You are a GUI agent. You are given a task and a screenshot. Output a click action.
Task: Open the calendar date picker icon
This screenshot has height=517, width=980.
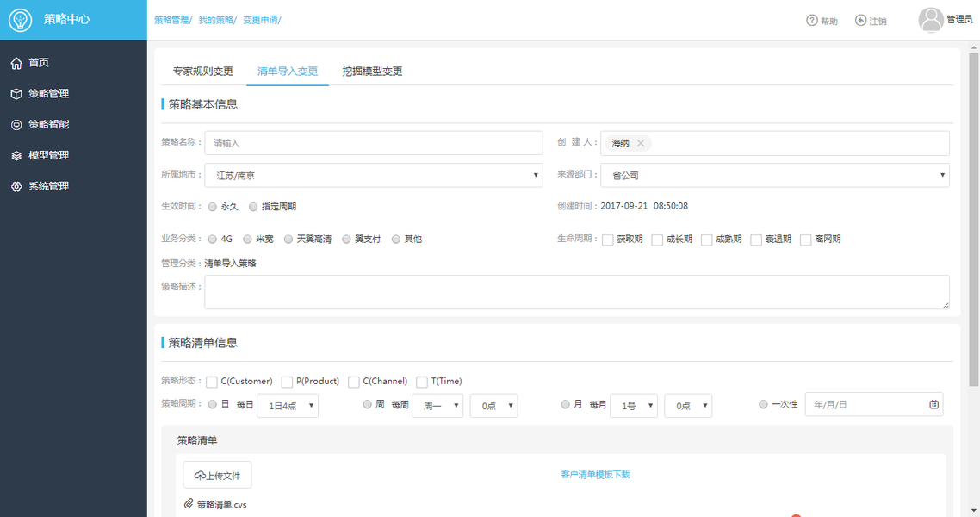(933, 404)
